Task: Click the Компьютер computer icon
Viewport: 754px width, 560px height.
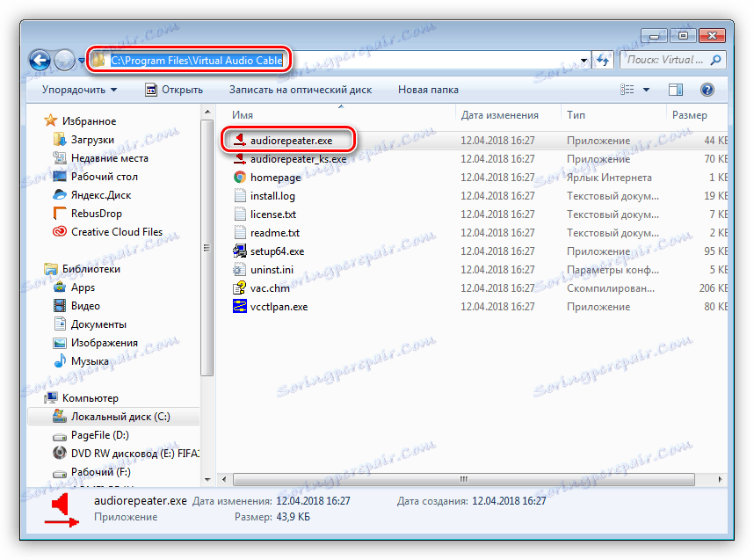Action: tap(50, 398)
